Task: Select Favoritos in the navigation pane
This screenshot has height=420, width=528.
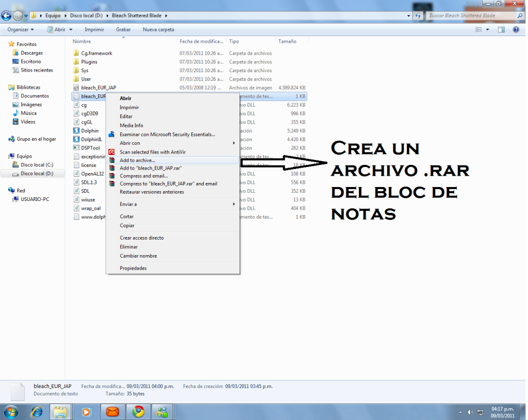Action: coord(26,44)
